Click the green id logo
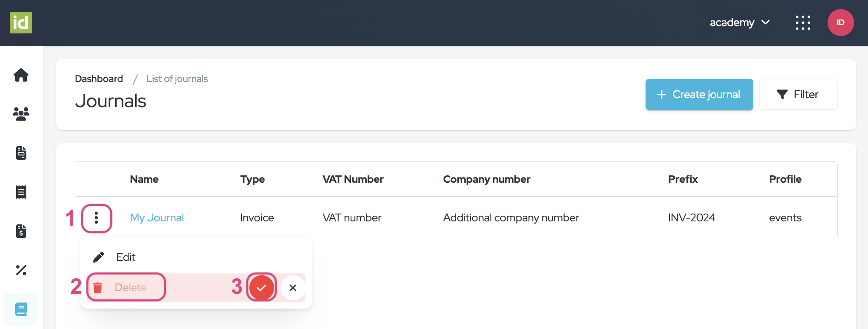The height and width of the screenshot is (329, 868). [21, 23]
